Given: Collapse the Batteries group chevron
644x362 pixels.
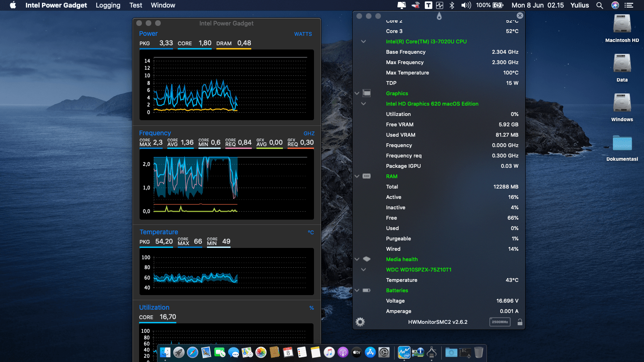Looking at the screenshot, I should click(357, 290).
